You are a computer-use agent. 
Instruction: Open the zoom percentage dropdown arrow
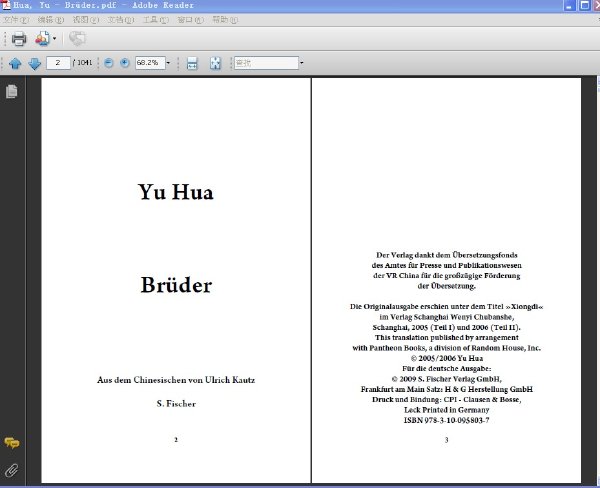click(168, 63)
